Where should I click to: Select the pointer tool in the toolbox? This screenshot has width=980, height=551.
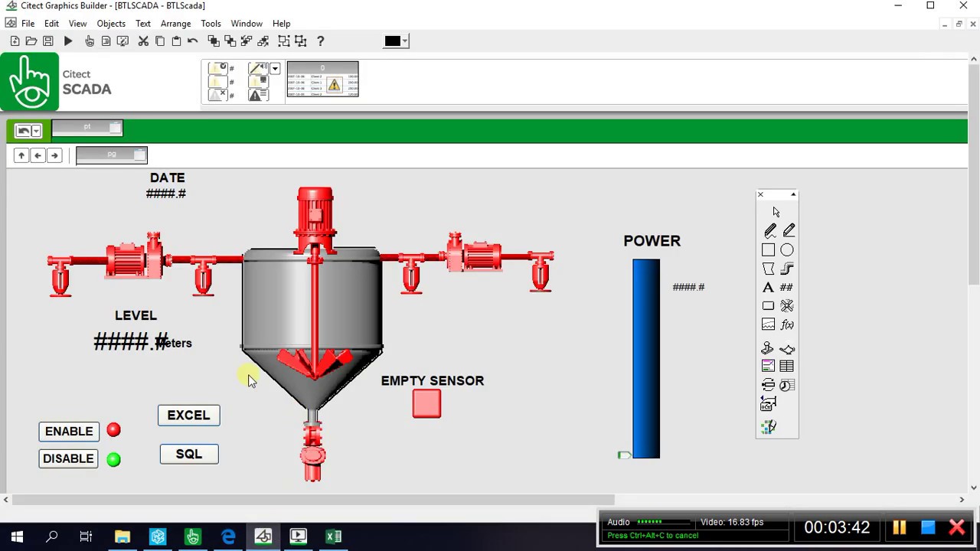click(776, 212)
